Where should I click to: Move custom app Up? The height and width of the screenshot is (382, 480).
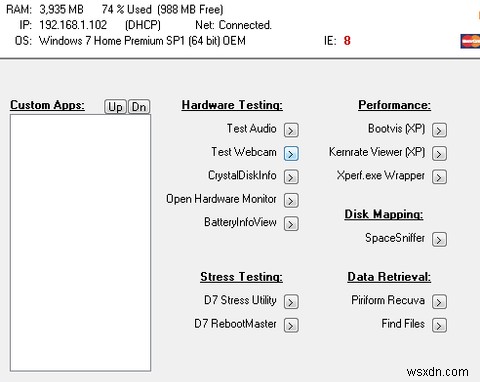click(115, 107)
